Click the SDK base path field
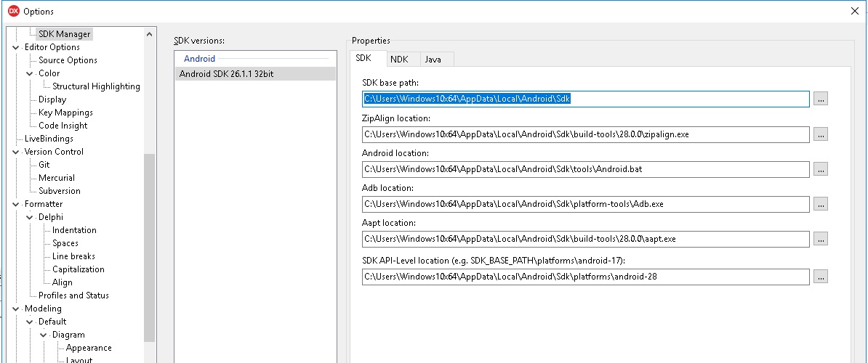This screenshot has width=868, height=363. point(586,99)
